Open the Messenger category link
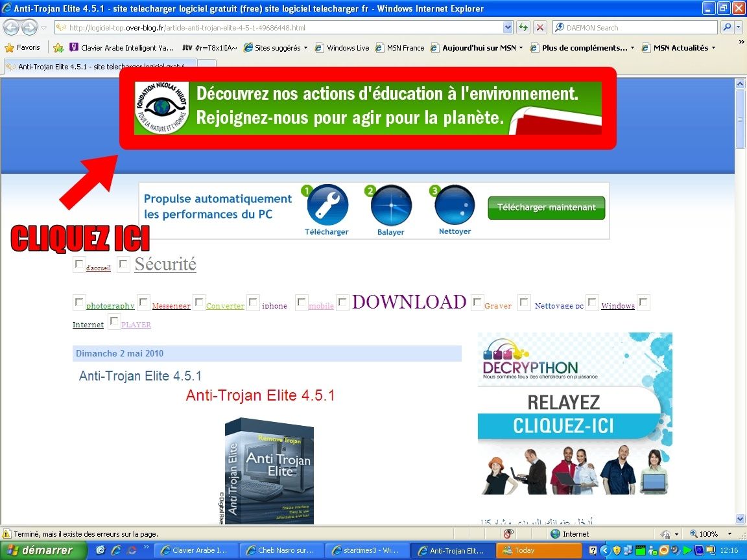 tap(171, 306)
